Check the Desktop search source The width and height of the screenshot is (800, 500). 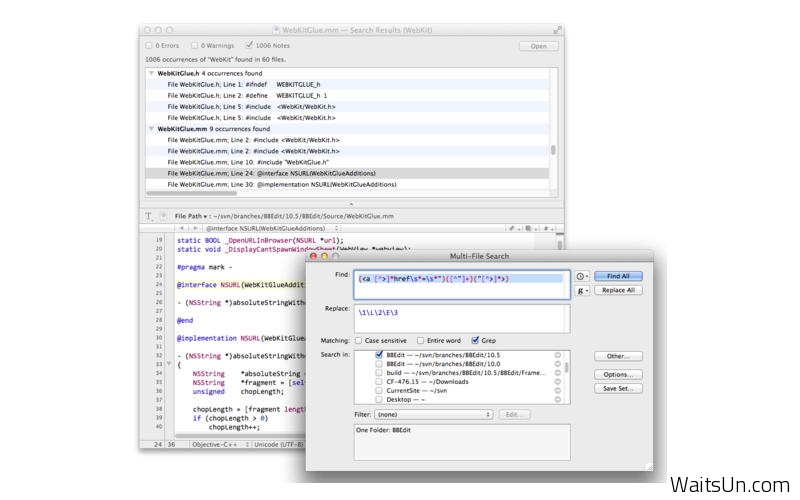point(379,399)
